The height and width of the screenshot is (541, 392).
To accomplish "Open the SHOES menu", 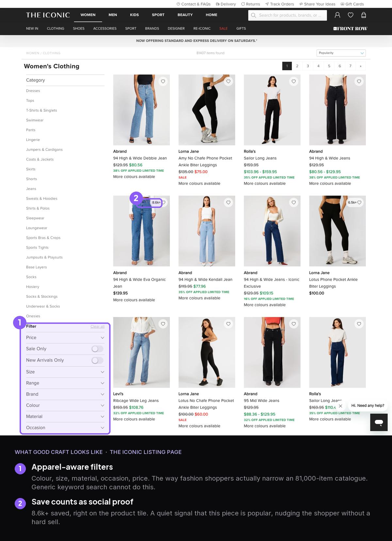I will point(79,29).
